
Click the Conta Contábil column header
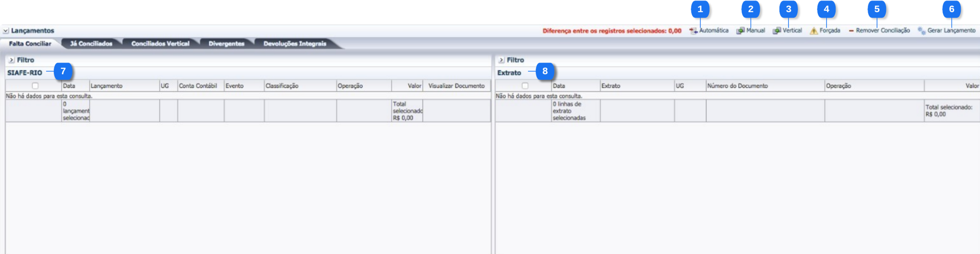(198, 86)
